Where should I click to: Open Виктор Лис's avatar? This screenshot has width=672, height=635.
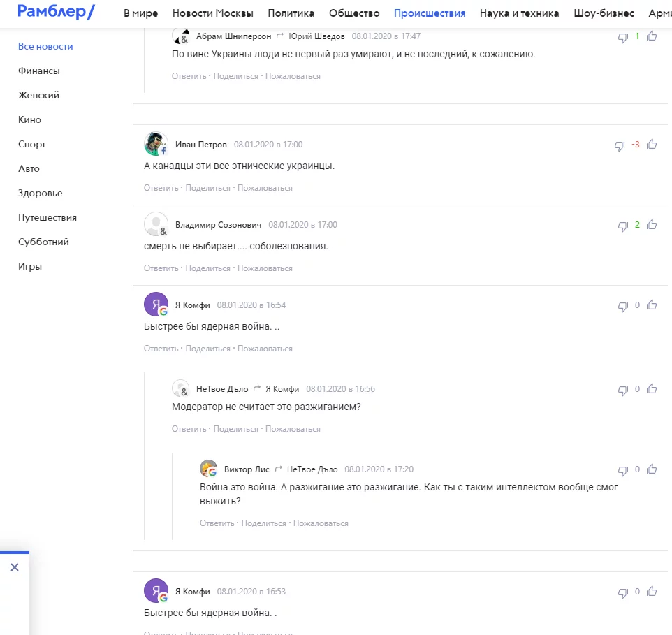point(209,469)
